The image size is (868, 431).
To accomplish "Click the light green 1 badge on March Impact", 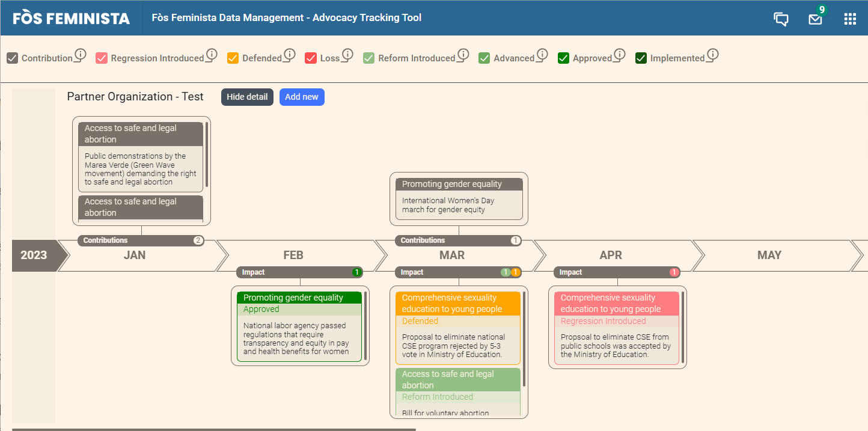I will 506,272.
